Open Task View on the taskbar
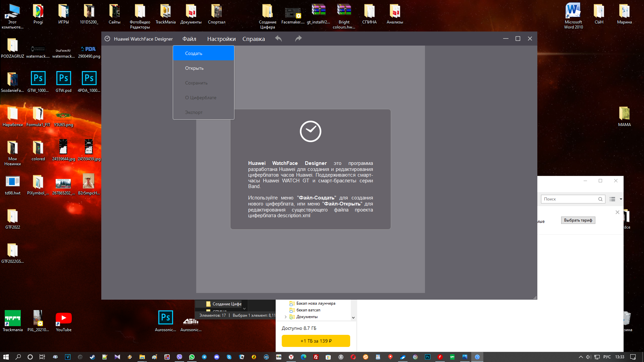This screenshot has height=362, width=644. [42, 357]
